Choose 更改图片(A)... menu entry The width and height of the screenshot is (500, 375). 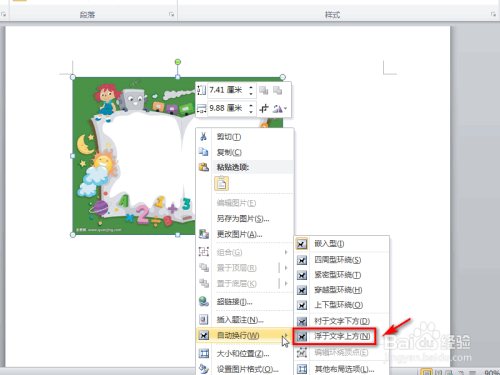click(x=245, y=234)
